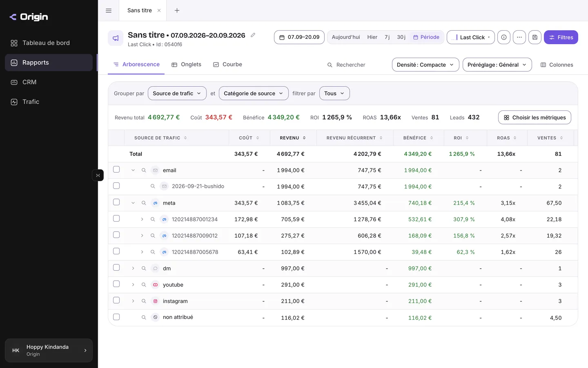Viewport: 588px width, 368px height.
Task: Click magnifier on non attribué row
Action: click(144, 317)
